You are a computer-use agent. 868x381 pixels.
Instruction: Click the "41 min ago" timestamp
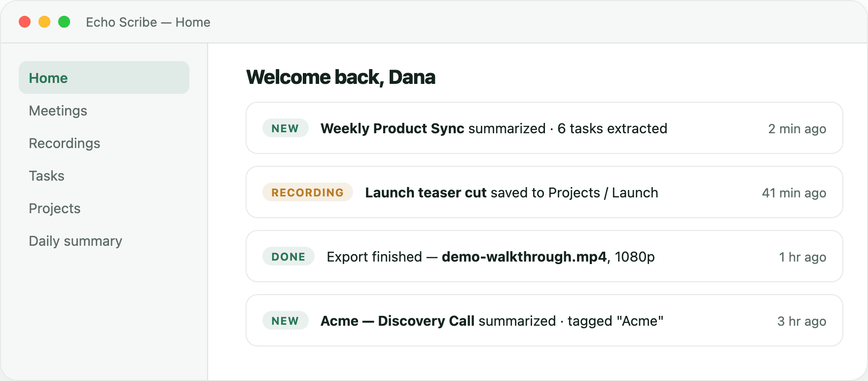[x=794, y=193]
